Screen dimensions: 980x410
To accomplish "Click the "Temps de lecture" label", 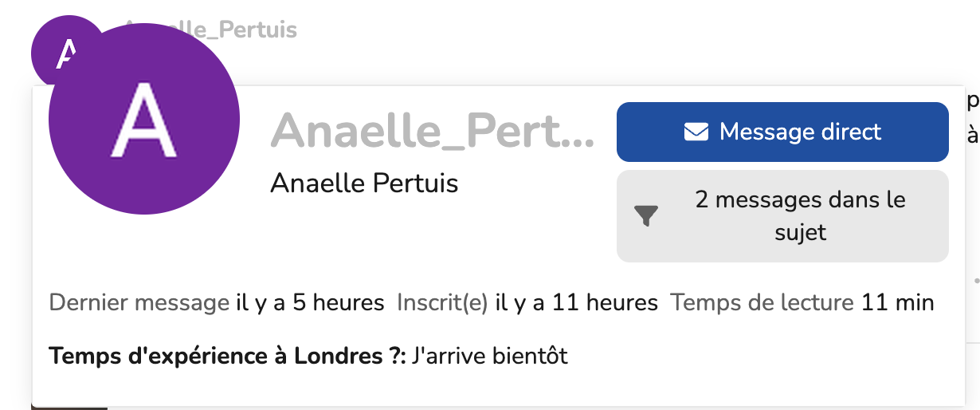I will [x=762, y=303].
